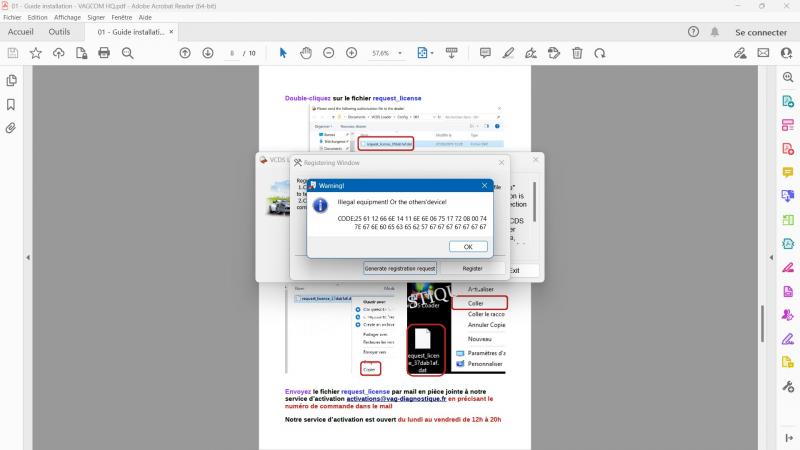Expand fit page options dropdown
Screen dimensions: 800x450
(432, 53)
